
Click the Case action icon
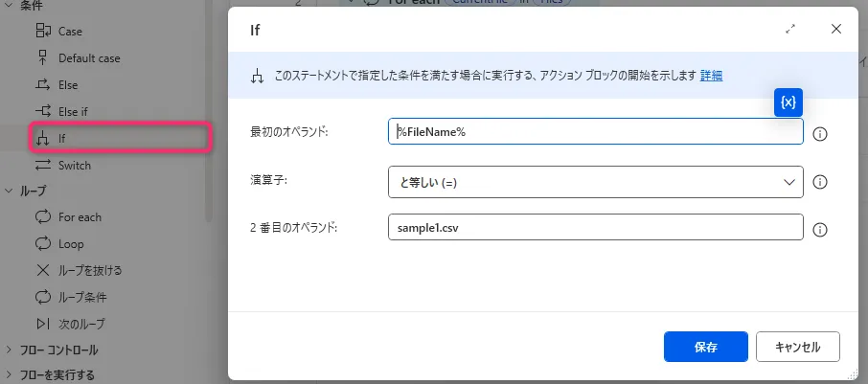tap(42, 32)
